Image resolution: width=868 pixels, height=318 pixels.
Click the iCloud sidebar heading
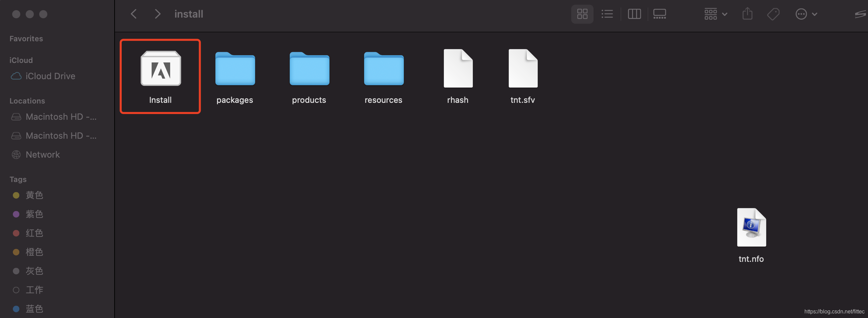point(21,60)
